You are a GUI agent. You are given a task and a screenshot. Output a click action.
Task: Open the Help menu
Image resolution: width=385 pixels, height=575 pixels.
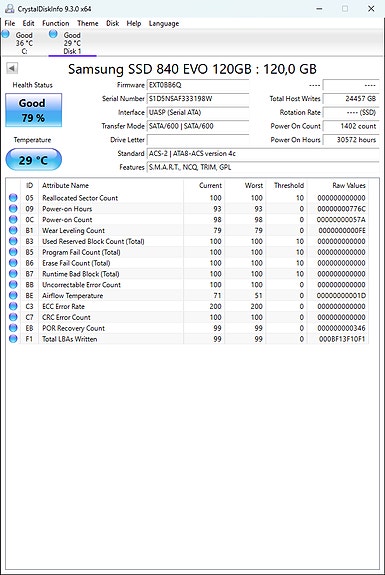point(134,23)
